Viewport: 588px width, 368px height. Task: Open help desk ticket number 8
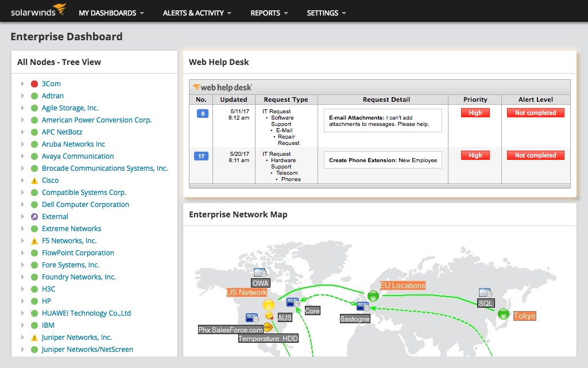point(202,113)
